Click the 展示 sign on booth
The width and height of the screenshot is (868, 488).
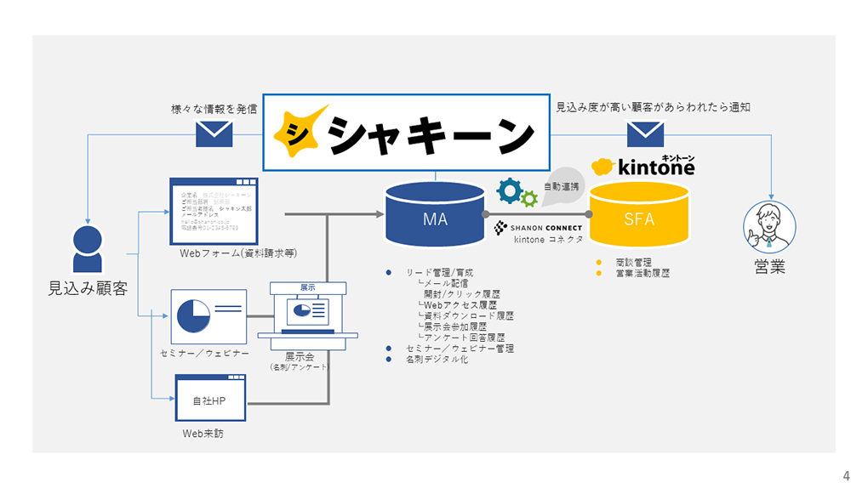pyautogui.click(x=308, y=287)
